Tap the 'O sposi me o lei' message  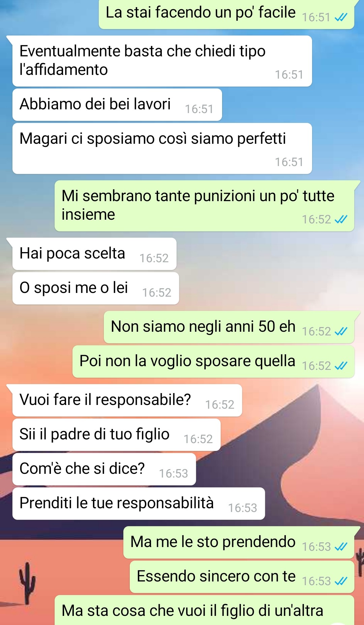click(96, 288)
